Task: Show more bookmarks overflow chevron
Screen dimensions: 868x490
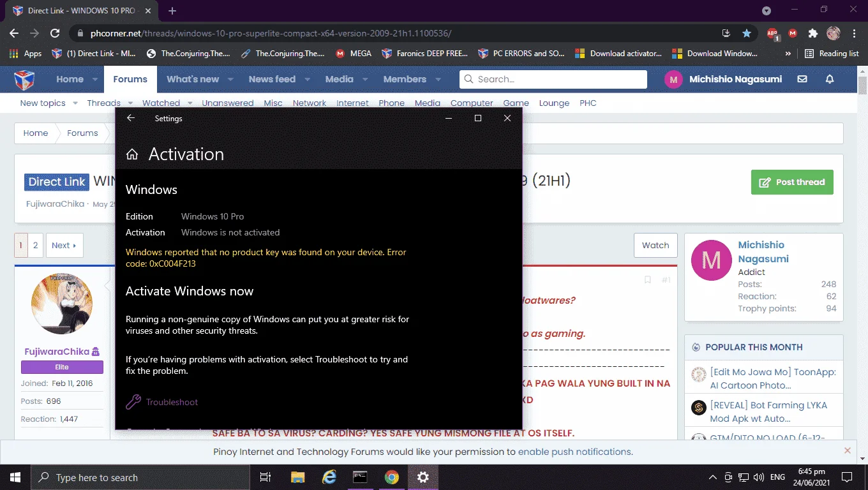Action: coord(788,54)
